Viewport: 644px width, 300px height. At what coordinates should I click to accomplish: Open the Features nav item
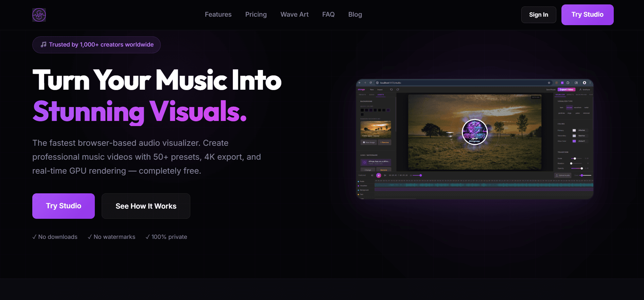point(218,15)
